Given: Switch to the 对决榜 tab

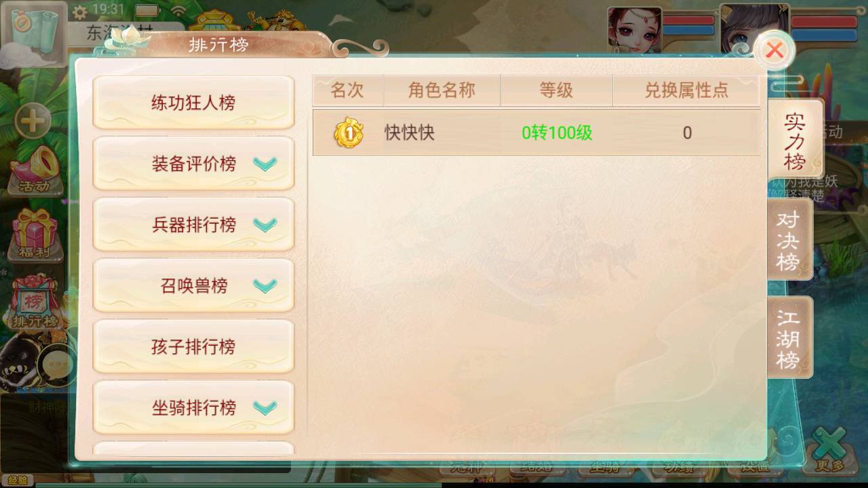Looking at the screenshot, I should coord(790,240).
